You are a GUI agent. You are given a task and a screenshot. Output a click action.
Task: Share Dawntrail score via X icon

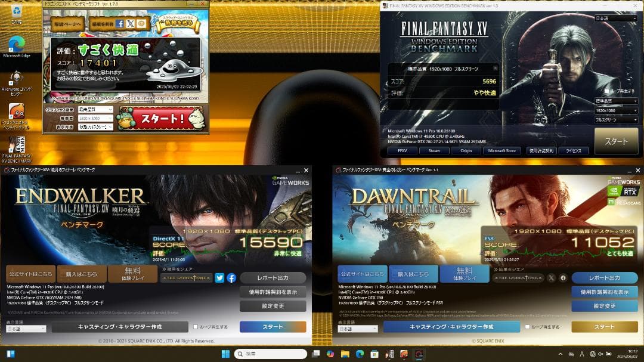point(552,278)
